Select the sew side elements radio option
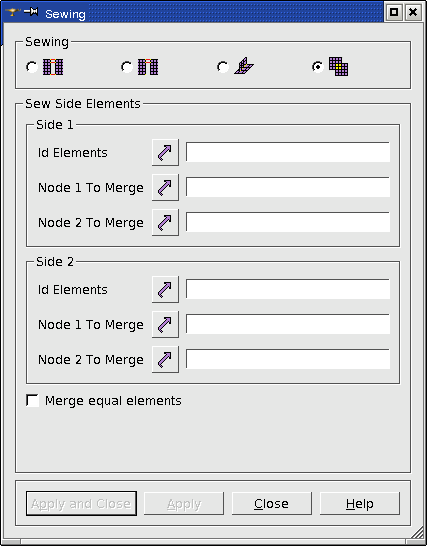This screenshot has height=546, width=427. tap(318, 67)
